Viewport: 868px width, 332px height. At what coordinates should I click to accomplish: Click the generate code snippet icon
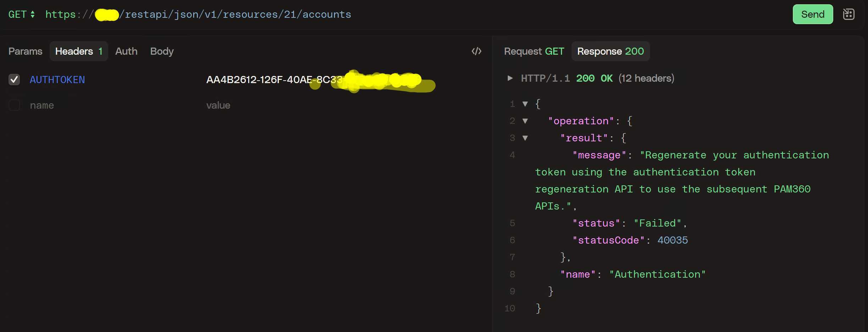[476, 51]
